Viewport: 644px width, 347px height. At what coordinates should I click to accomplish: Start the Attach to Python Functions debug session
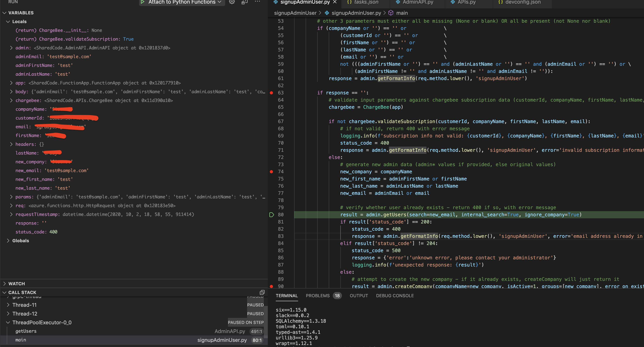tap(142, 2)
